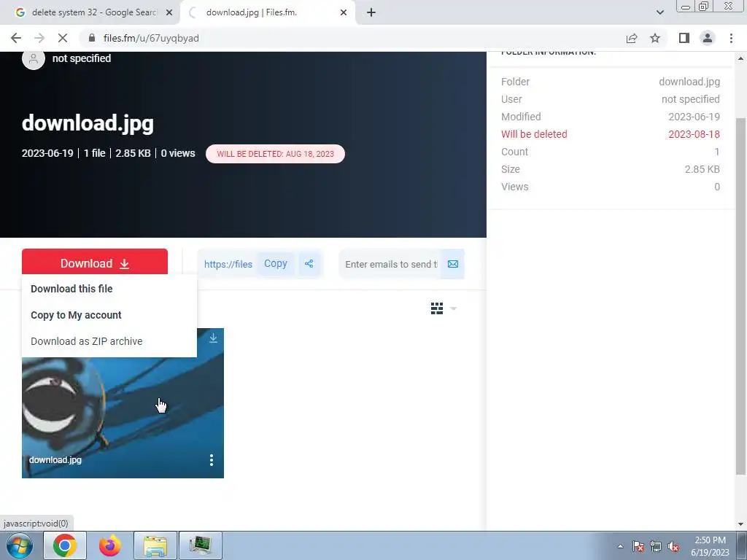
Task: Click the uploader avatar icon
Action: tap(34, 58)
